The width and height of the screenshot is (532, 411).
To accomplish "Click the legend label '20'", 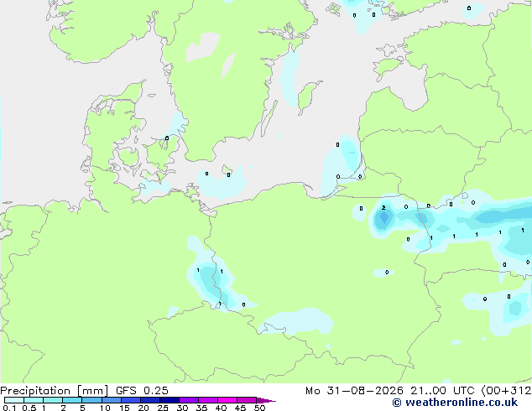I will pyautogui.click(x=143, y=408).
